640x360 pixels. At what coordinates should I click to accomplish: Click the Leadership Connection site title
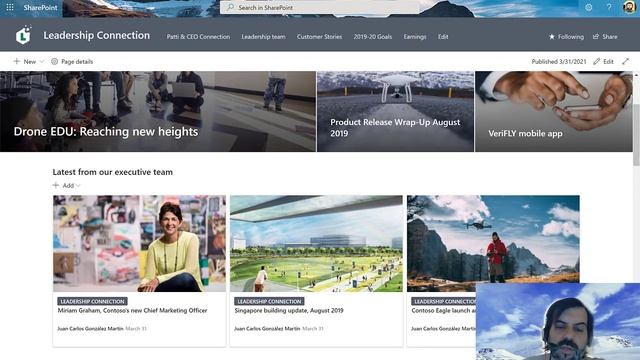(x=97, y=36)
